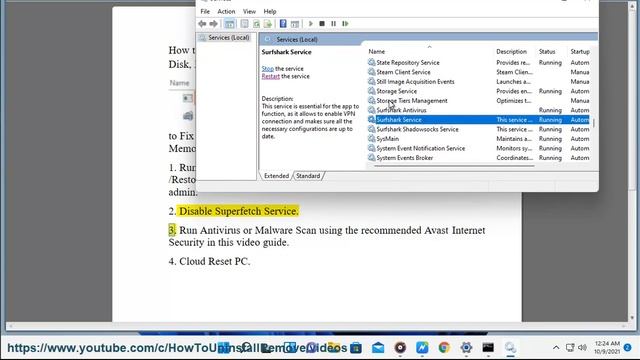The image size is (640, 360).
Task: Click the Export List toolbar icon
Action: [268, 24]
